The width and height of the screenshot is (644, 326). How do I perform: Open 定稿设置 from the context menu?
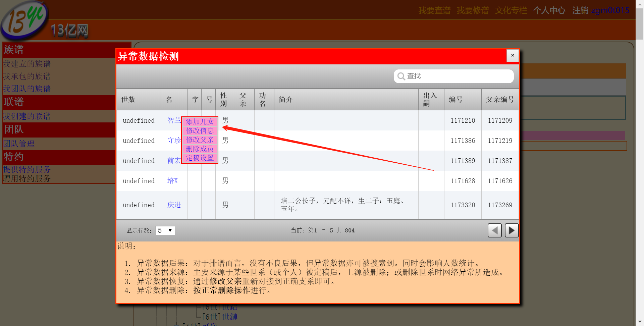[x=200, y=158]
